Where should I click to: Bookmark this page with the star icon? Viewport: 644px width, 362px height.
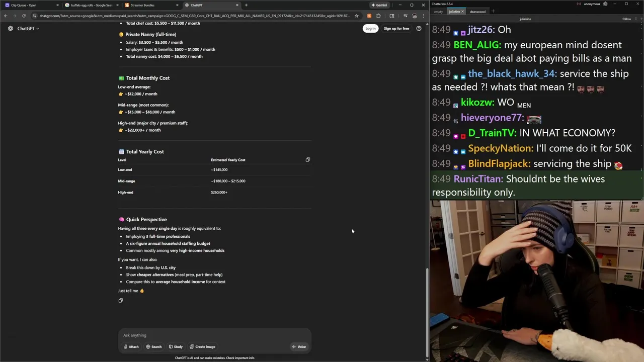(357, 16)
